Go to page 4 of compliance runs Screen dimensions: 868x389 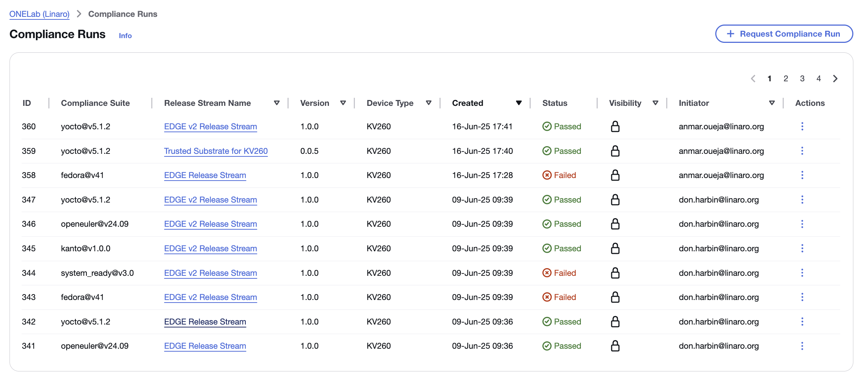[x=819, y=78]
